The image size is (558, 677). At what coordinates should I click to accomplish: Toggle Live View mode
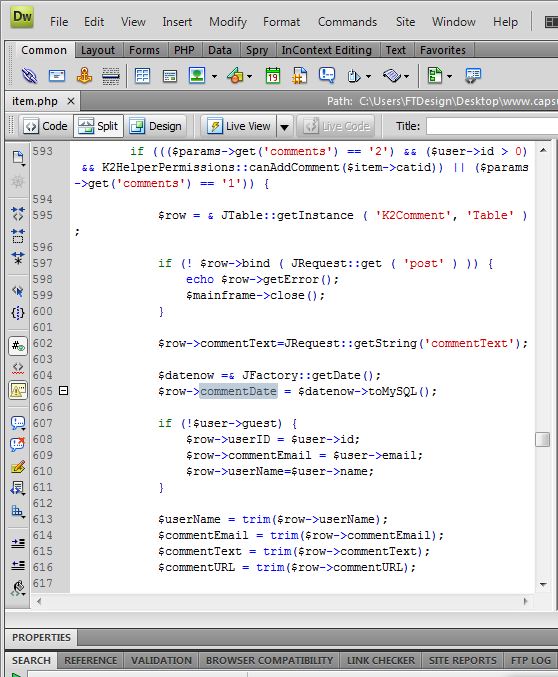(x=238, y=126)
